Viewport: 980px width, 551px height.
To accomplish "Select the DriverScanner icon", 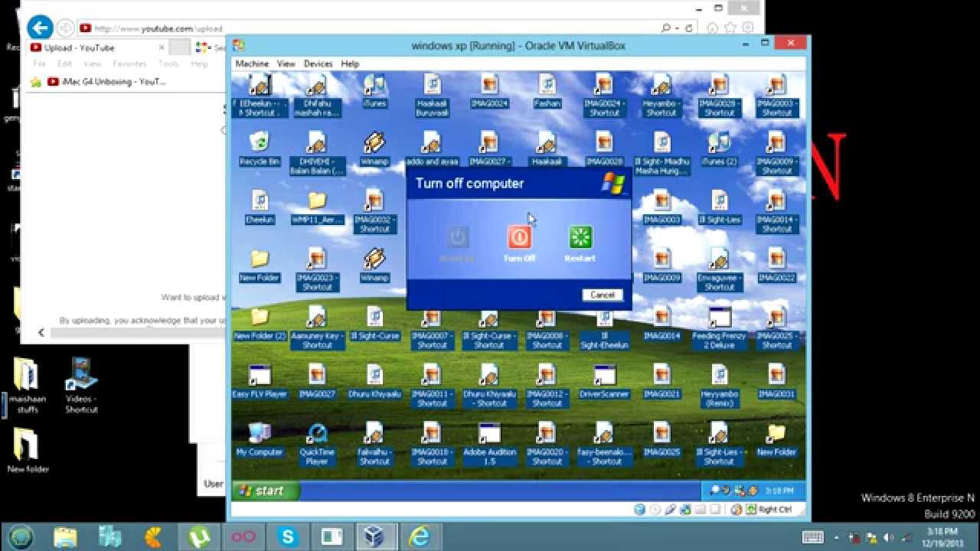I will [x=604, y=380].
